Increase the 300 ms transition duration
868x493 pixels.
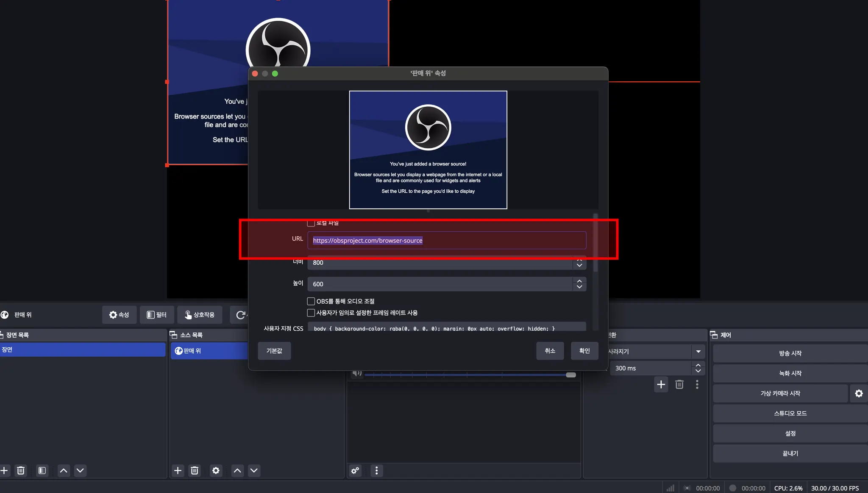click(698, 365)
